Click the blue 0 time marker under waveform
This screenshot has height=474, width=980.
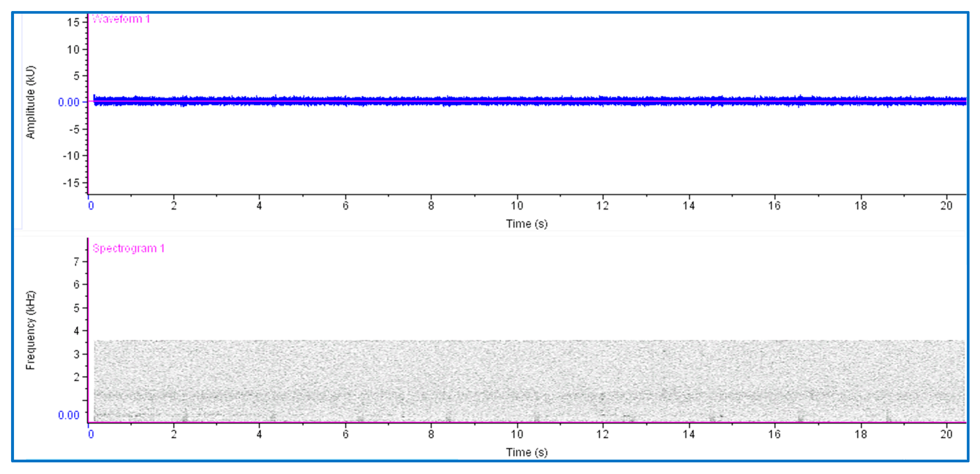pyautogui.click(x=91, y=206)
